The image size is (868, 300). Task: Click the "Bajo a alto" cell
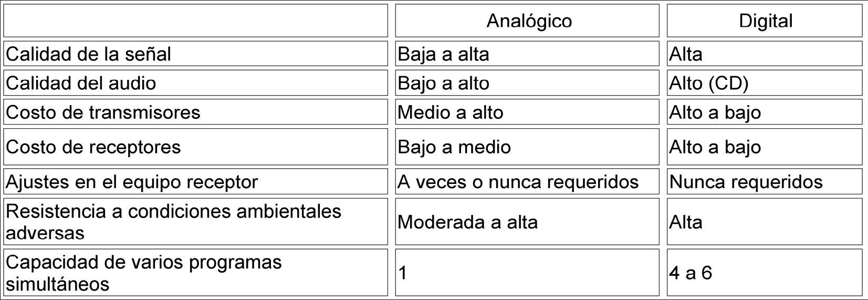click(443, 83)
